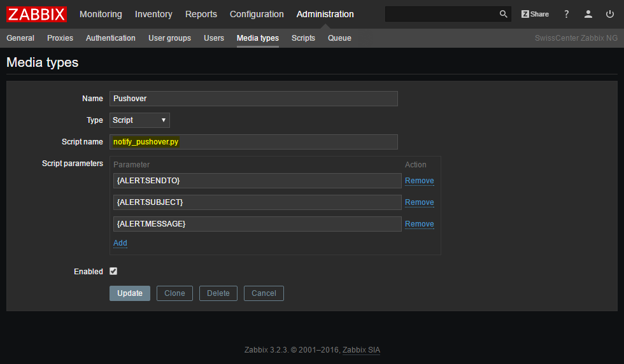Go to the General submenu

(x=20, y=38)
